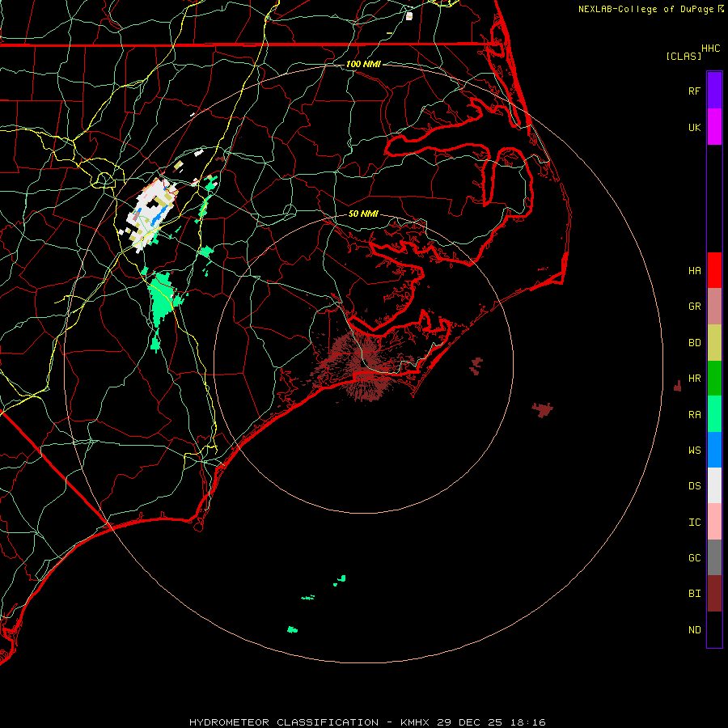Click the UK legend label

point(695,127)
